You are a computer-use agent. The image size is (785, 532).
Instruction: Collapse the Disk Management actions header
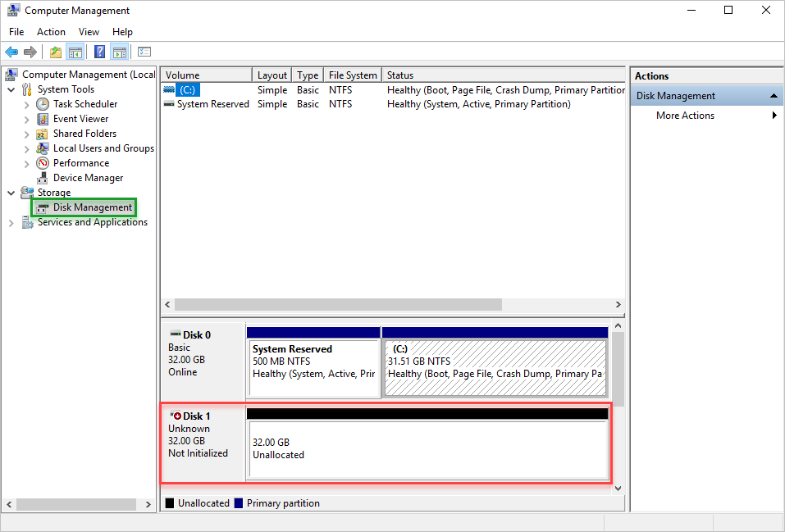pyautogui.click(x=773, y=96)
